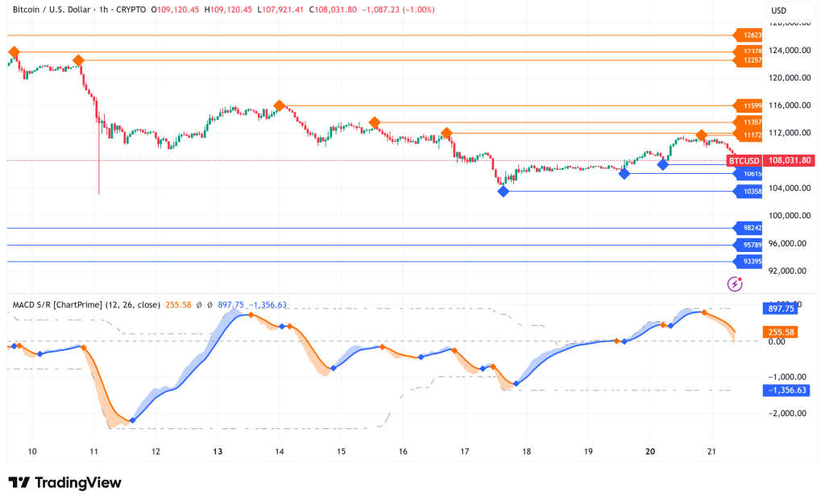
Task: Click the blue 897.75 MACD axis label
Action: coord(779,308)
